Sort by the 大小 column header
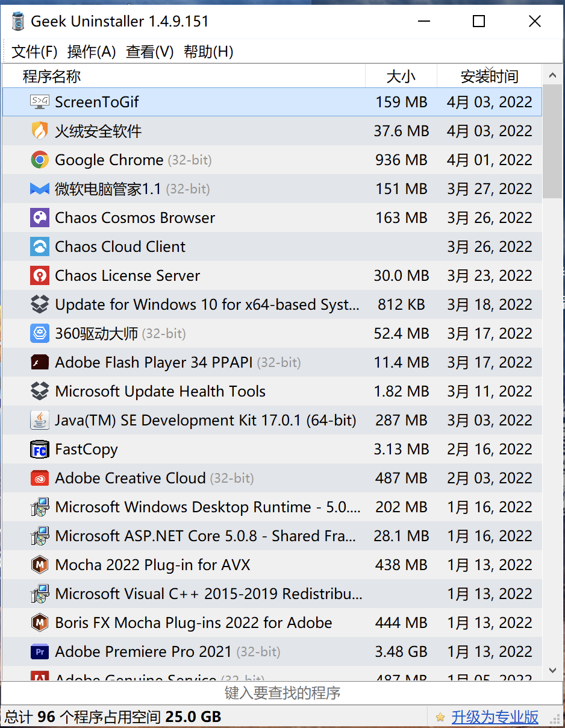 coord(401,76)
